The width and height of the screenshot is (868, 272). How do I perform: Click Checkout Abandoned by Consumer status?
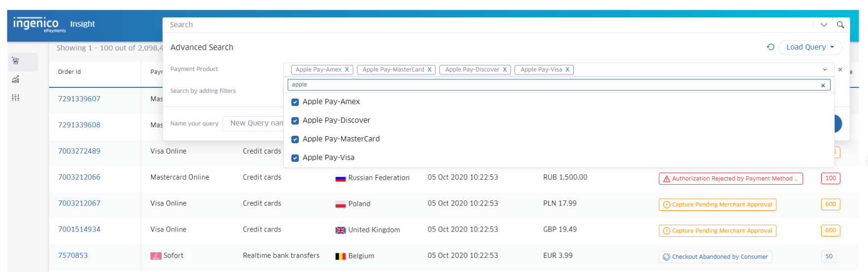click(x=715, y=257)
